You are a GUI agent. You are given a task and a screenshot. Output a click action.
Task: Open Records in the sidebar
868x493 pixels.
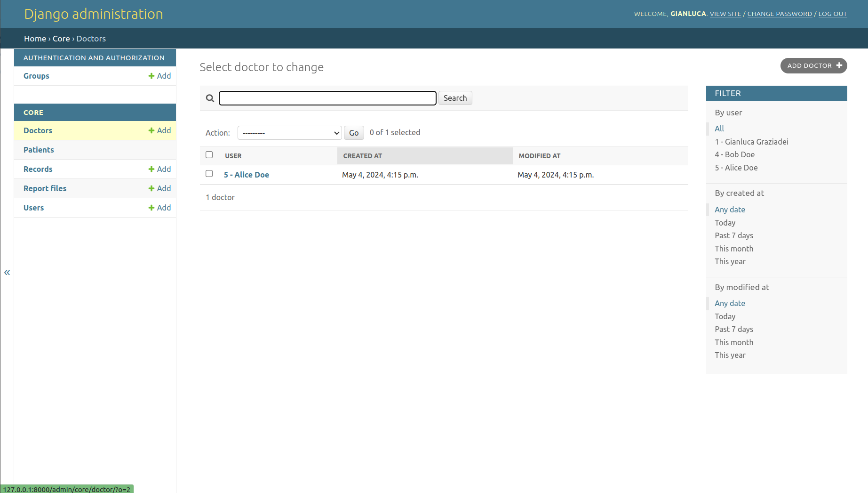coord(38,169)
